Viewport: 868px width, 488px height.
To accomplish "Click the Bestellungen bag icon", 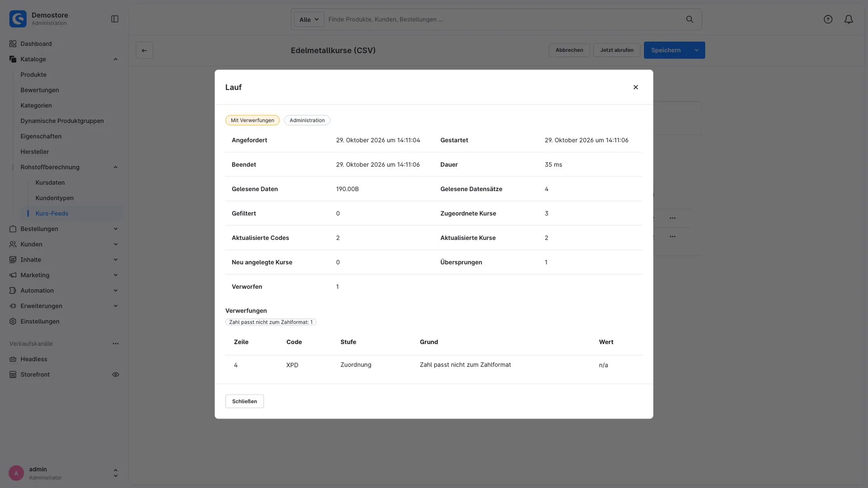I will tap(13, 229).
